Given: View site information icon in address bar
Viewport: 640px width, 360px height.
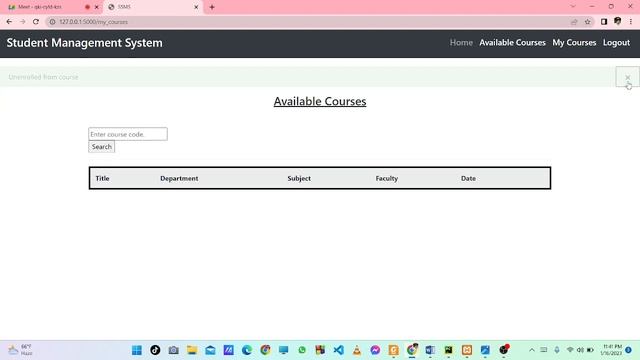Looking at the screenshot, I should tap(52, 22).
